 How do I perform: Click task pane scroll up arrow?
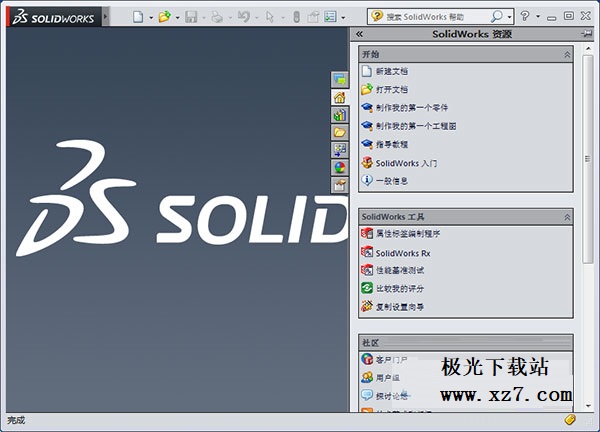[x=588, y=48]
